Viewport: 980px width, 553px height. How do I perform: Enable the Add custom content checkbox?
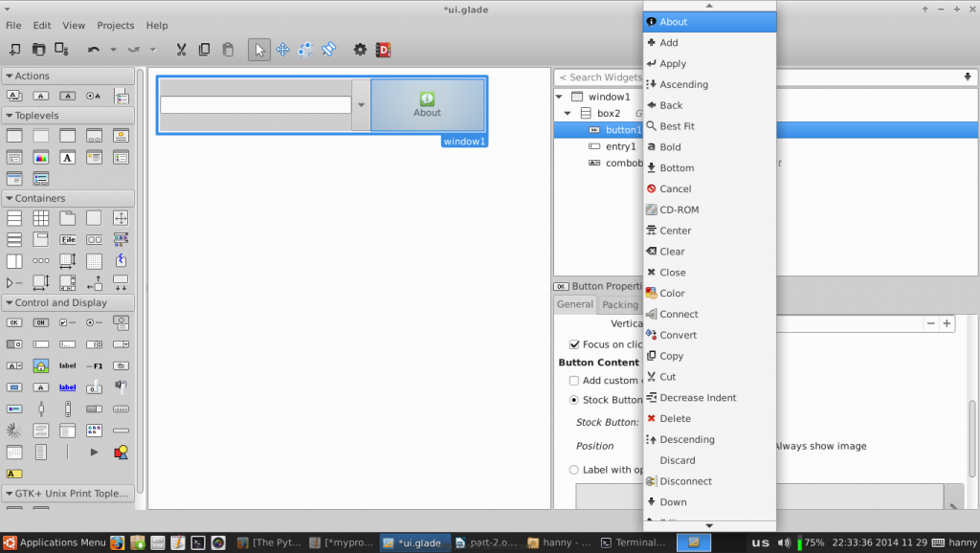tap(574, 380)
